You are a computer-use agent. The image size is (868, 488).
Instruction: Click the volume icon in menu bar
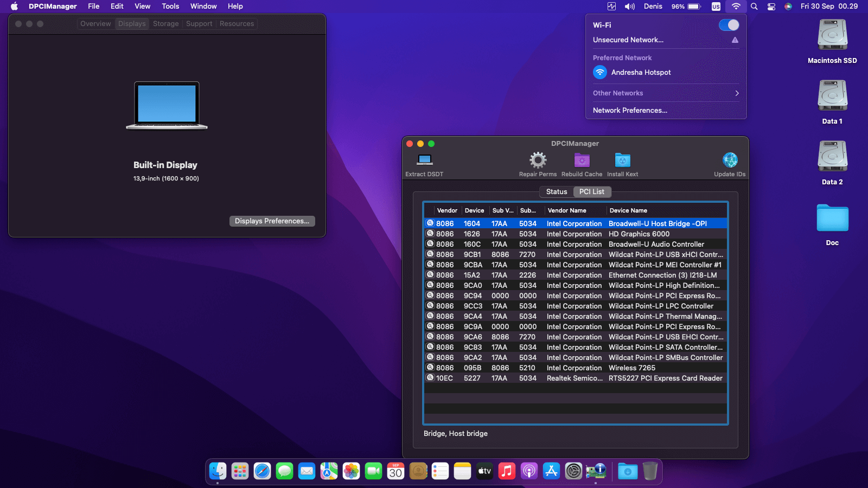[629, 7]
